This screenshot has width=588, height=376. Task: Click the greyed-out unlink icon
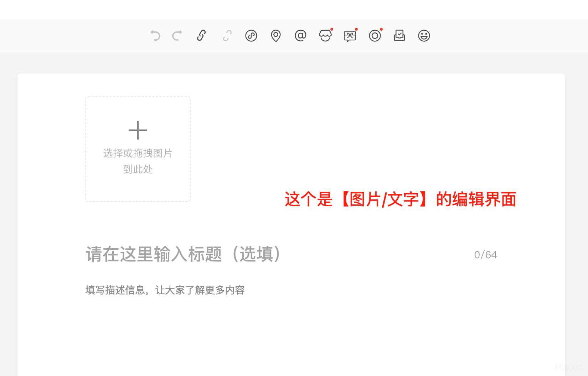[227, 36]
